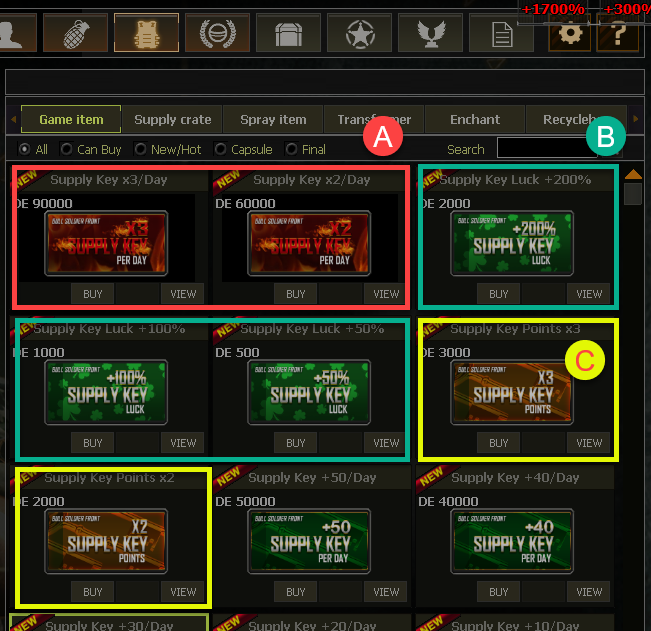
Task: Click the right tab scroll arrow
Action: [636, 119]
